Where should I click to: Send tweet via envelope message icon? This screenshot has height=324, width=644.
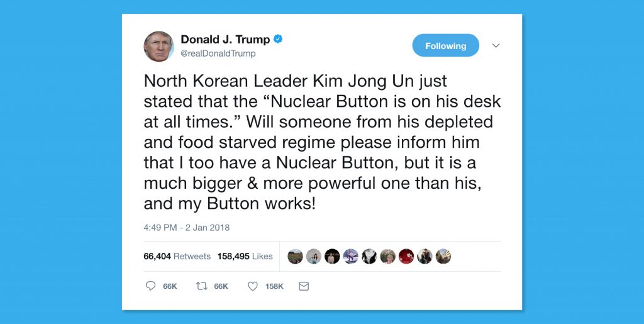pos(304,286)
